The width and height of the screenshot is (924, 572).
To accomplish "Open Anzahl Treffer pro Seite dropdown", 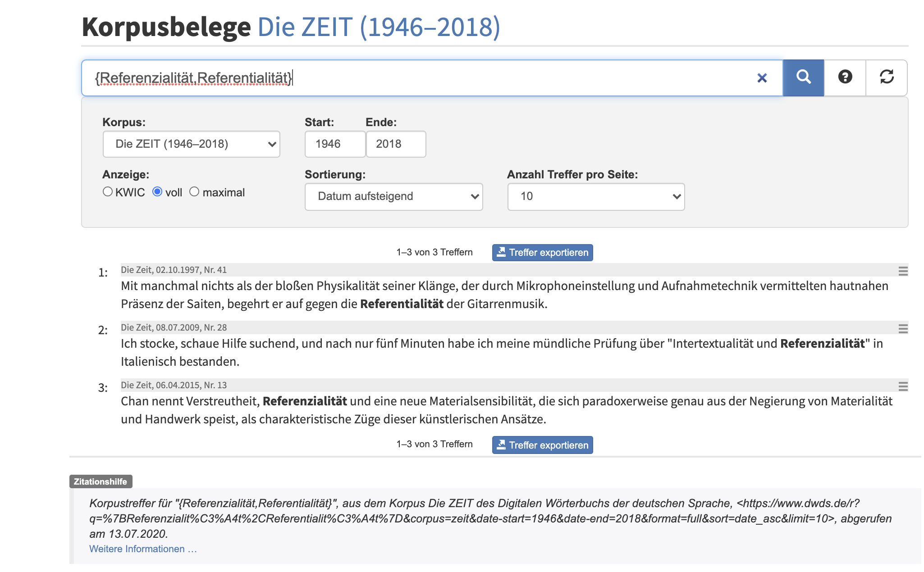I will [x=595, y=196].
